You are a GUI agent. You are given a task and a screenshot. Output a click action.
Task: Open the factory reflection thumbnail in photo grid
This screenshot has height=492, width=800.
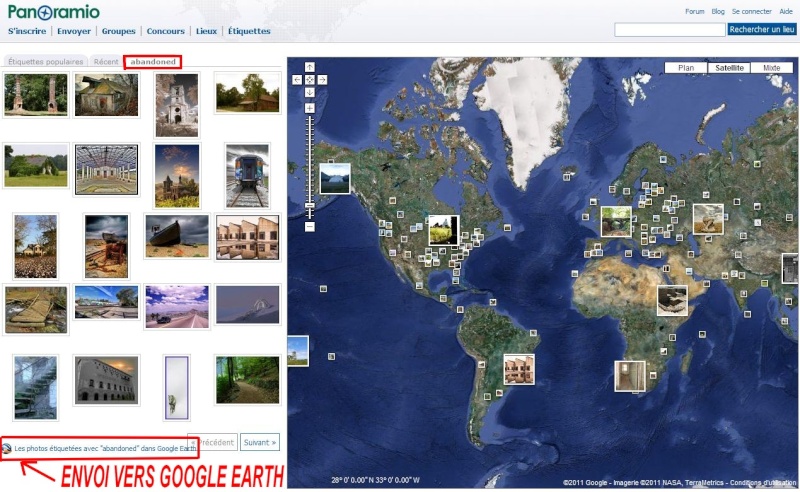pyautogui.click(x=247, y=237)
